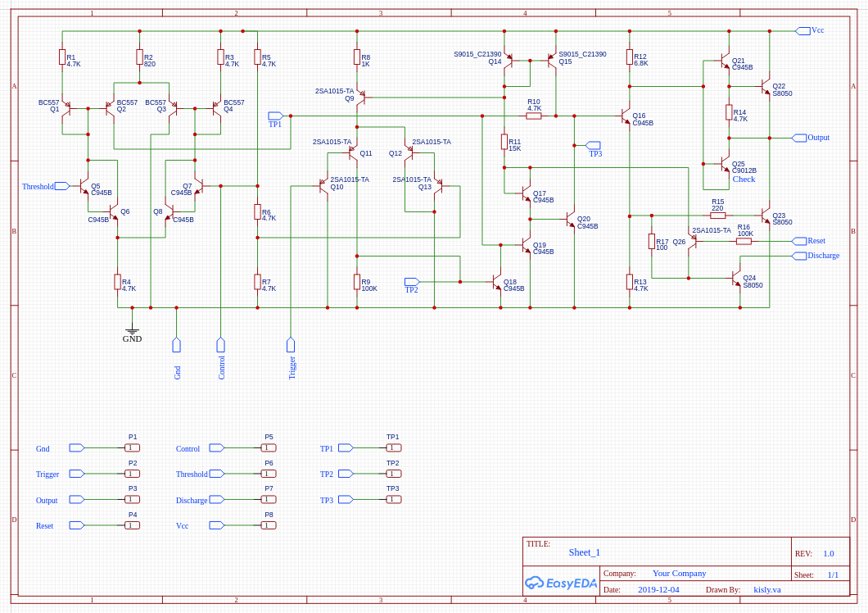Click the GND ground symbol
Screen dimensions: 868x613
tap(132, 332)
